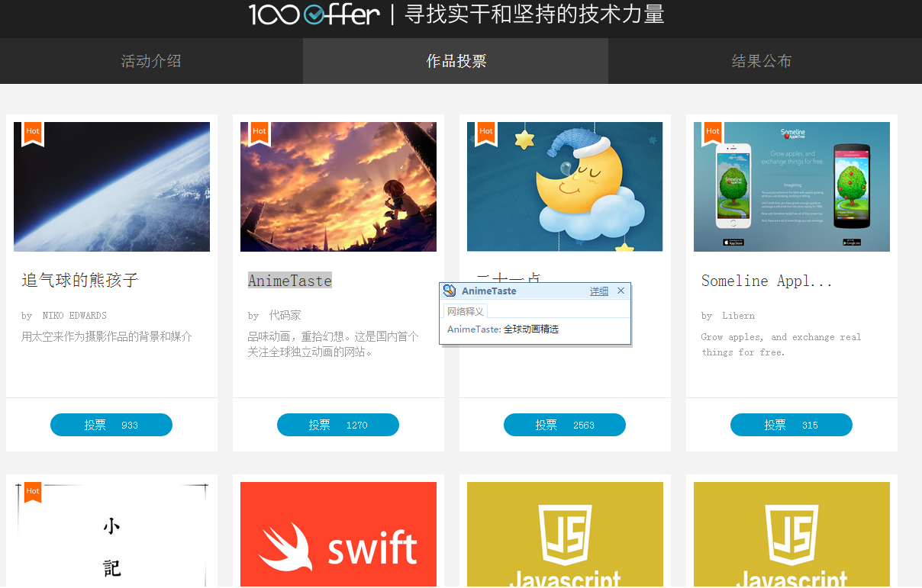
Task: Open the sleeping moon thumbnail
Action: click(x=565, y=187)
